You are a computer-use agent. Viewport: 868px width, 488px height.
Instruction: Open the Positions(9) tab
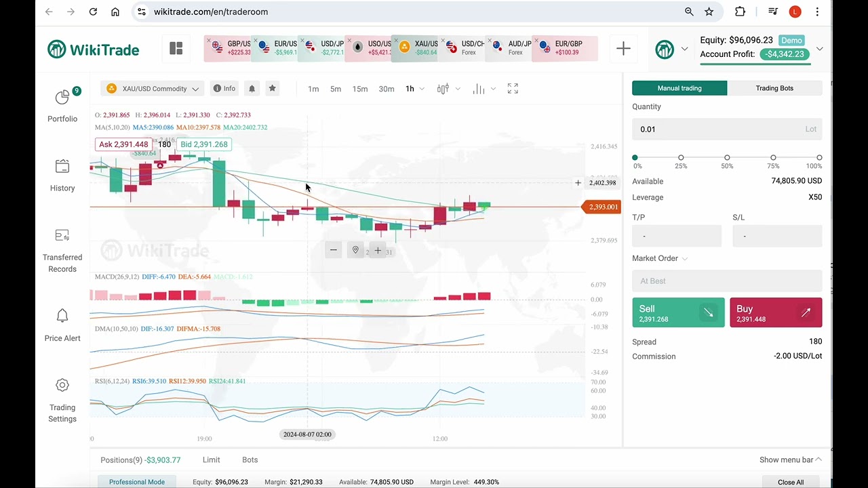pos(140,460)
